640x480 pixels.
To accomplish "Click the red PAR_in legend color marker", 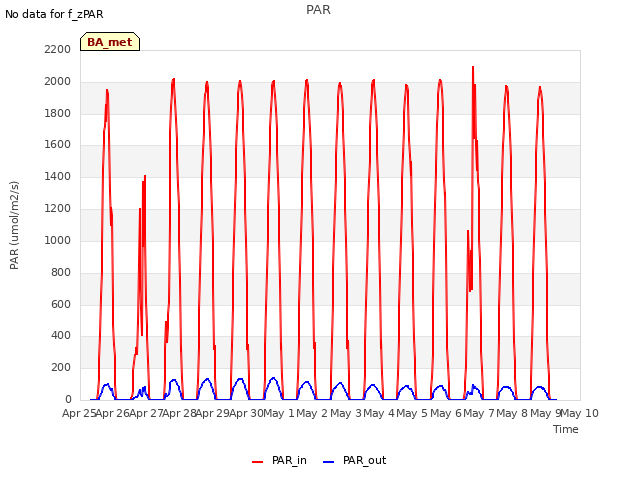I will point(258,462).
